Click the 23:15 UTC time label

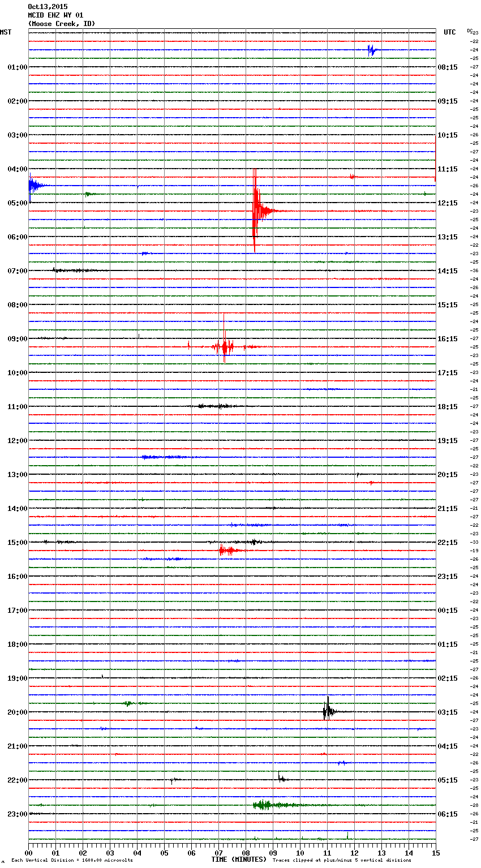[x=448, y=577]
